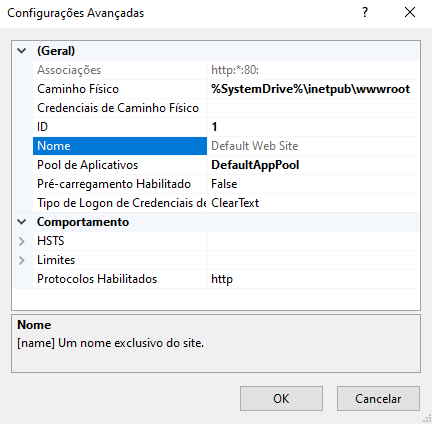The height and width of the screenshot is (424, 432).
Task: Select the Associações property row
Action: 226,70
